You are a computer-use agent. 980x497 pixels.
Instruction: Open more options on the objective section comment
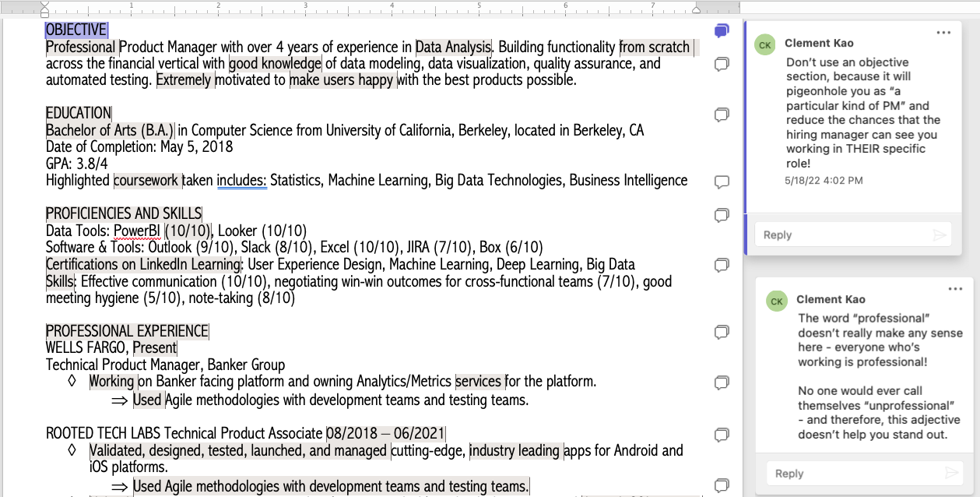click(x=943, y=33)
